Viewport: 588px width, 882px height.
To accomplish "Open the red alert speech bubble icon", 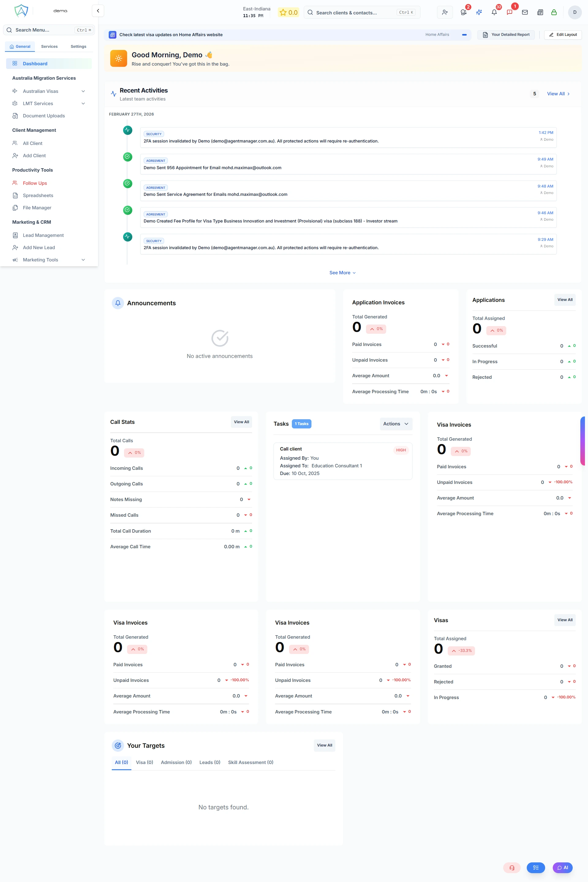I will click(509, 12).
